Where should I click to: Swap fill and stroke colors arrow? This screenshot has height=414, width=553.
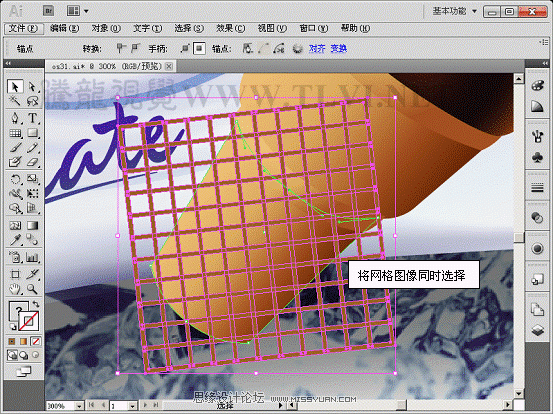pyautogui.click(x=36, y=304)
